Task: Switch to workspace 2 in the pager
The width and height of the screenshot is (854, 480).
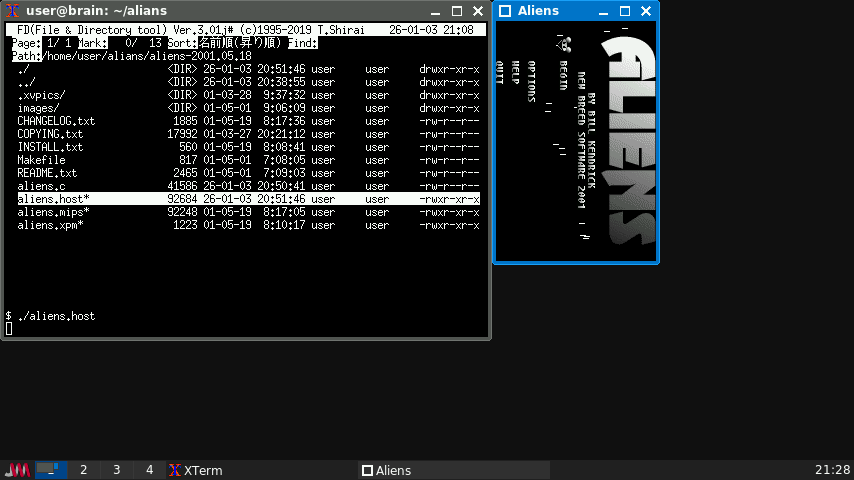Action: pos(84,470)
